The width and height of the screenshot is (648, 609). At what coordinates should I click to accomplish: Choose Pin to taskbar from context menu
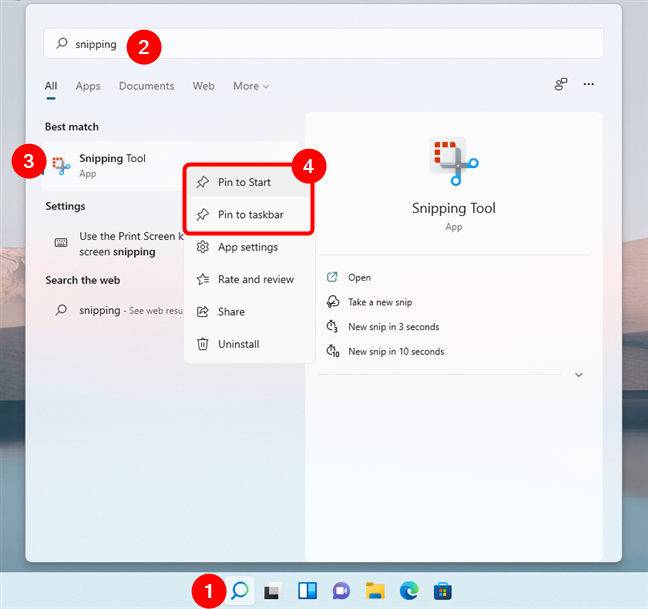(x=250, y=215)
